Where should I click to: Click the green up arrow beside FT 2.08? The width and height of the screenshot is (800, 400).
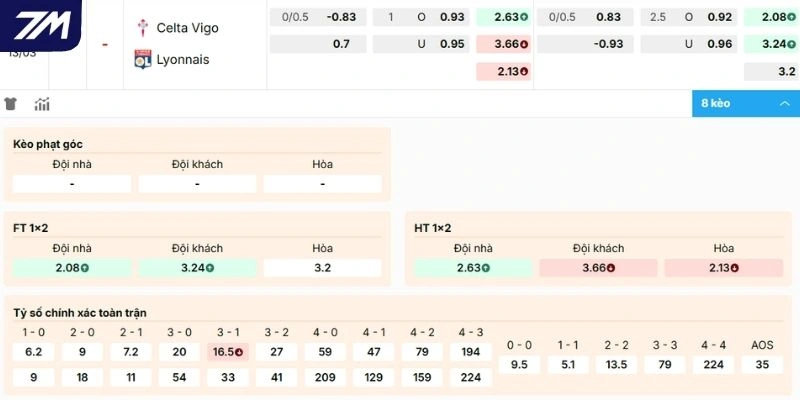coord(85,268)
